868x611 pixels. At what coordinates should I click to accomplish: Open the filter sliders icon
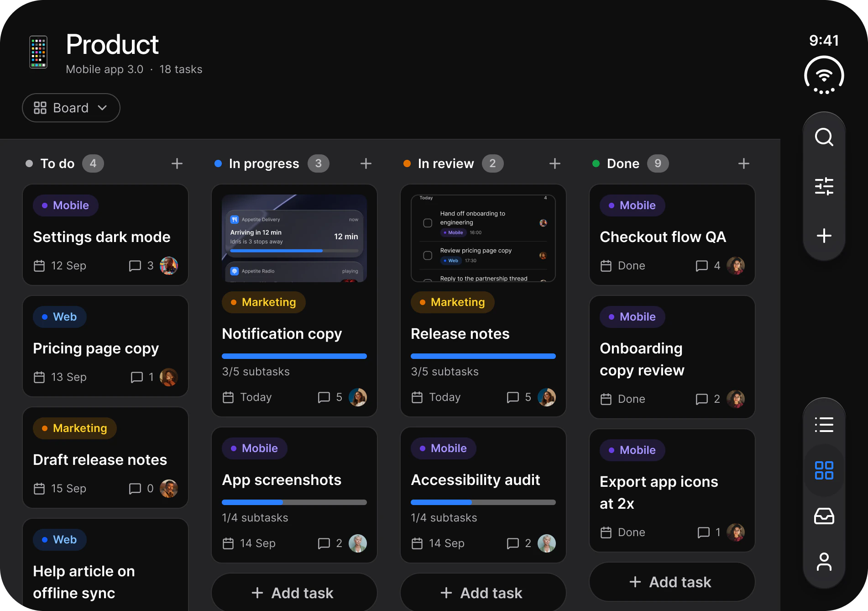click(x=824, y=186)
